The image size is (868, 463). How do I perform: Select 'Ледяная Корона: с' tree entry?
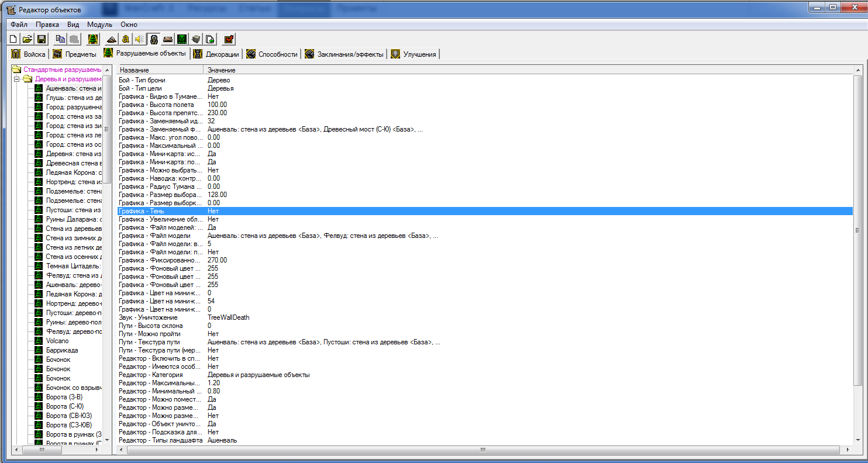coord(74,172)
